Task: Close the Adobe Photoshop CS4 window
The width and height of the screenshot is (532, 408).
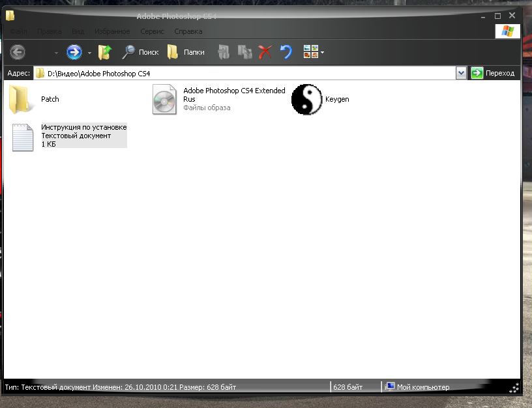Action: (512, 15)
